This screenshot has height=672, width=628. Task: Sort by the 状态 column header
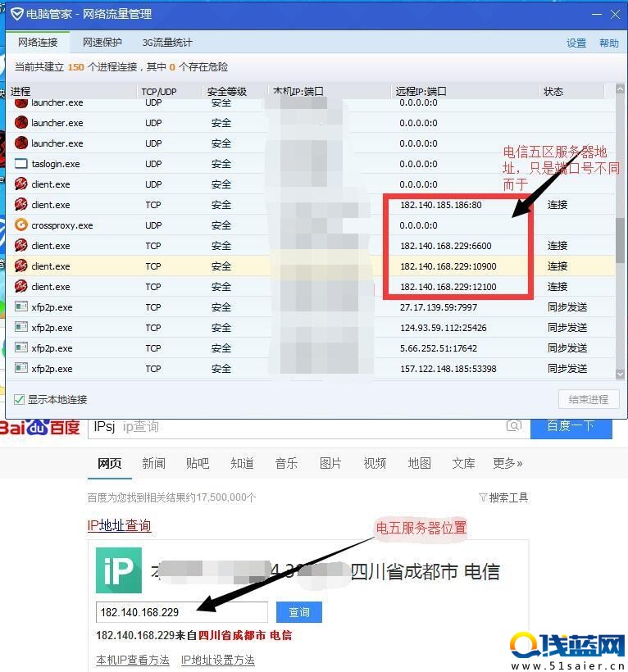(553, 92)
